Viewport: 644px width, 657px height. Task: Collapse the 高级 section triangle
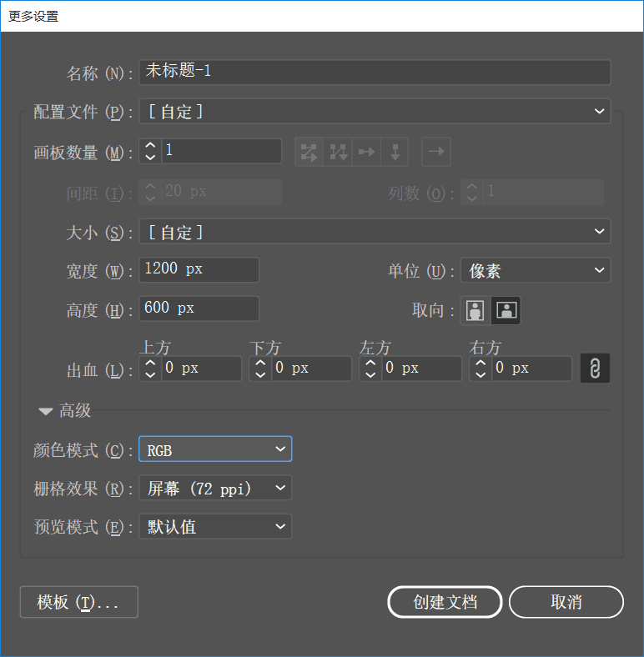point(46,411)
